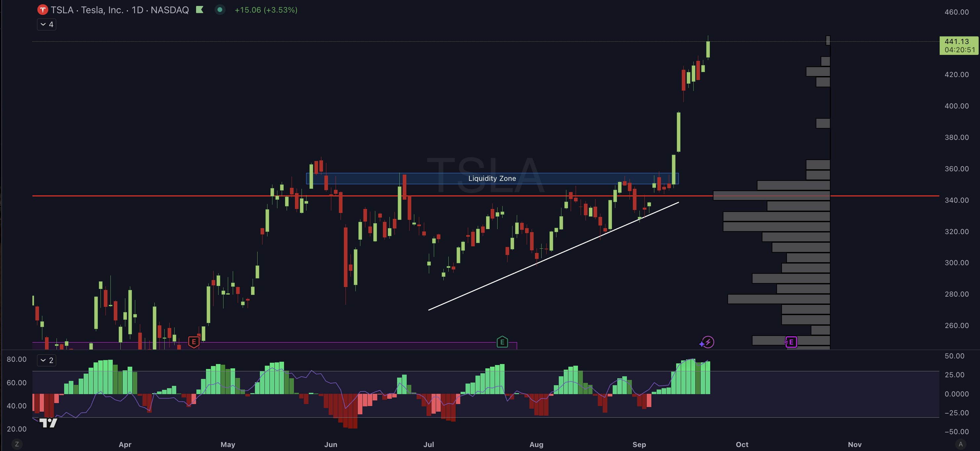The width and height of the screenshot is (980, 451).
Task: Open the red earnings E marker
Action: tap(194, 342)
